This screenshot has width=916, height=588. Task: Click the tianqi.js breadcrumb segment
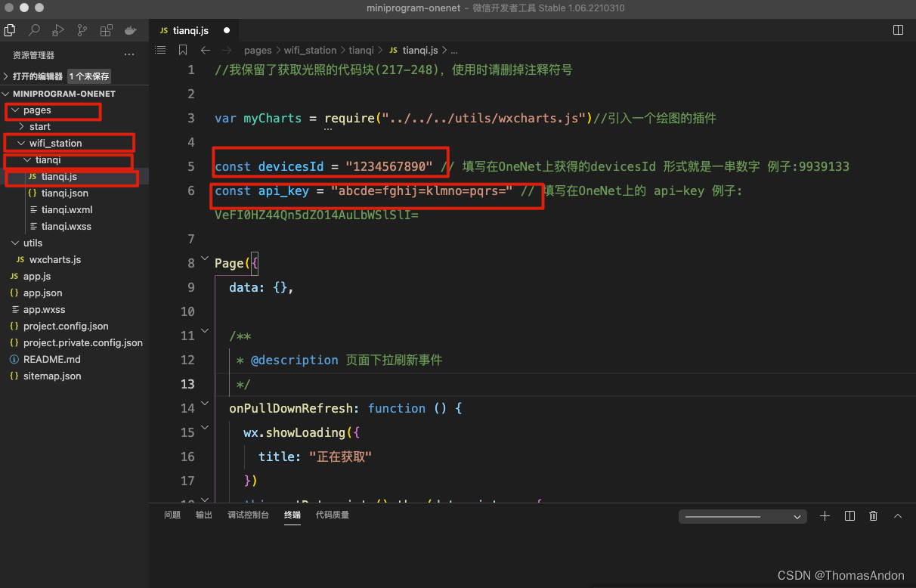pos(420,50)
